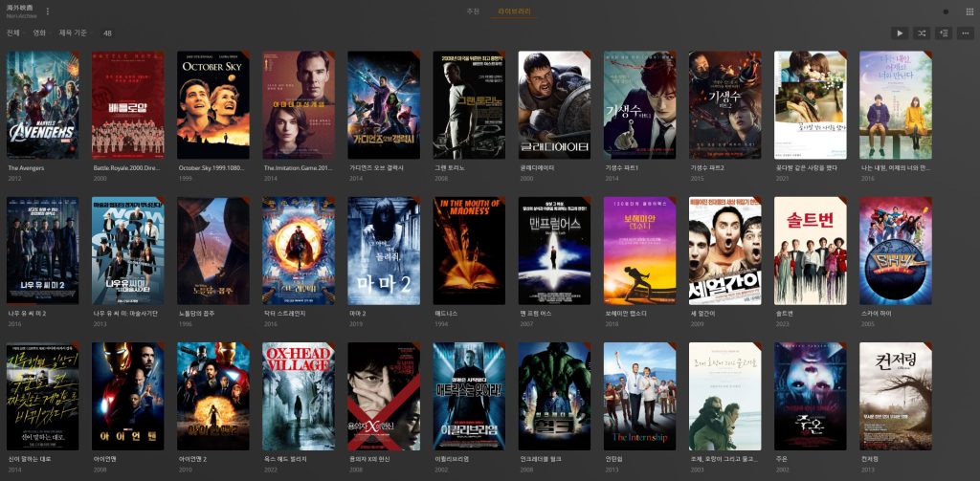Viewport: 980px width, 481px height.
Task: Click the 보헤미안 랩소디 title link
Action: point(625,313)
